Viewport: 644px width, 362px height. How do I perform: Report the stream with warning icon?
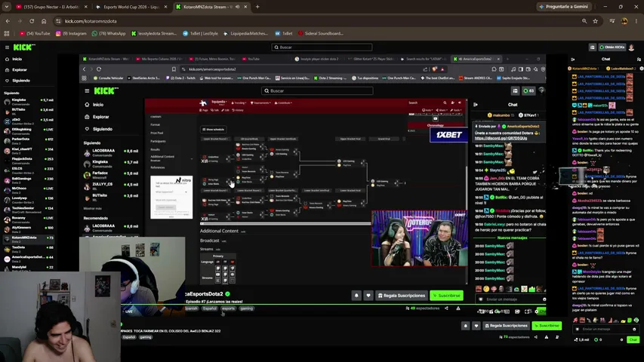pyautogui.click(x=547, y=337)
